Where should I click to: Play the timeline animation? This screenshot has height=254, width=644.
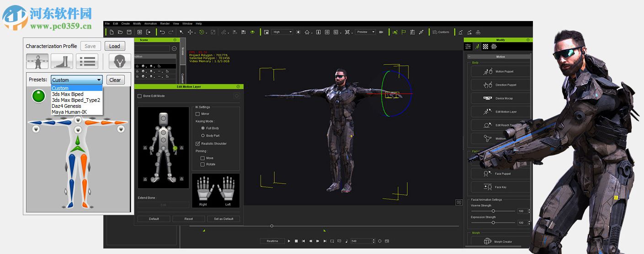point(288,241)
